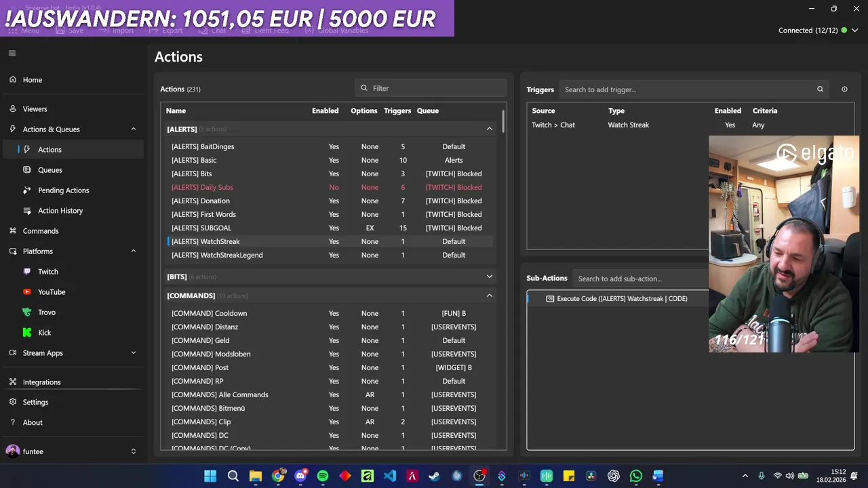The width and height of the screenshot is (868, 488).
Task: Sort triggers by Criteria column
Action: click(765, 110)
